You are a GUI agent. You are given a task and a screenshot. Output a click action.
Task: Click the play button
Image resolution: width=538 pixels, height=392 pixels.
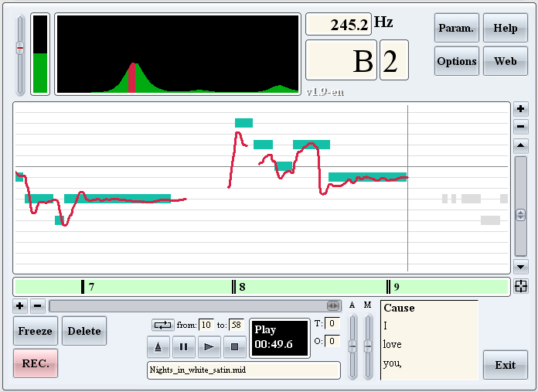(209, 347)
